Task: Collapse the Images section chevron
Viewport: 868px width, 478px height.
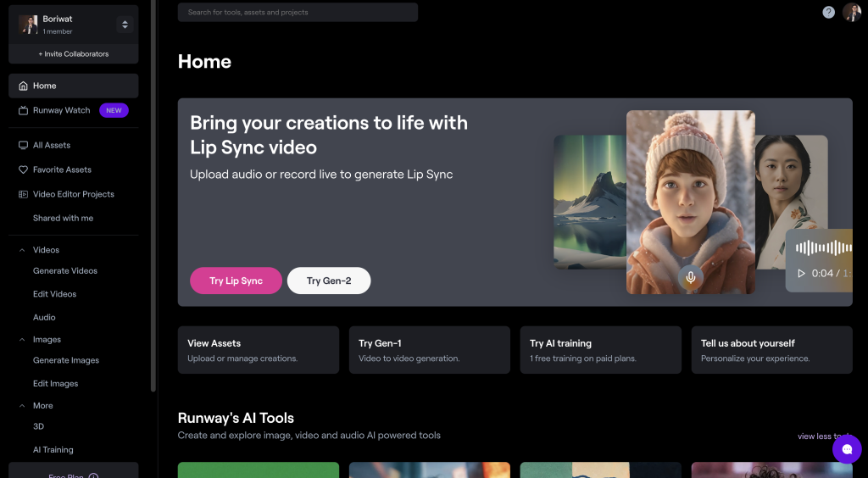Action: (x=22, y=340)
